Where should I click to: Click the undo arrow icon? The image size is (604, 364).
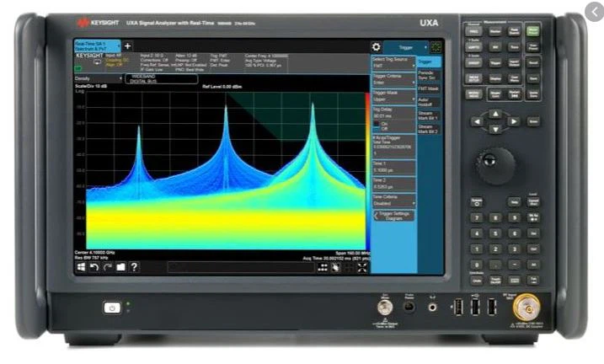coord(94,267)
